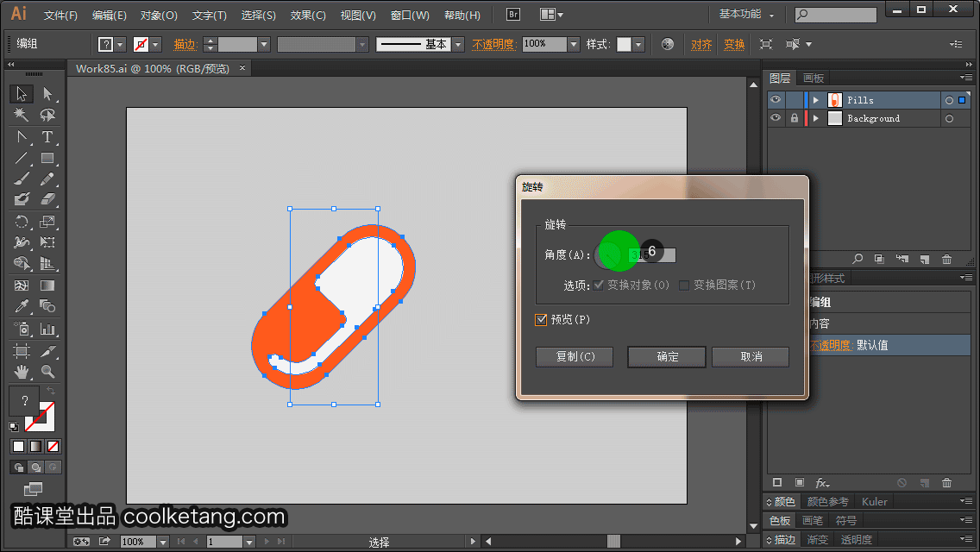Open the Object menu
This screenshot has height=552, width=980.
click(159, 15)
